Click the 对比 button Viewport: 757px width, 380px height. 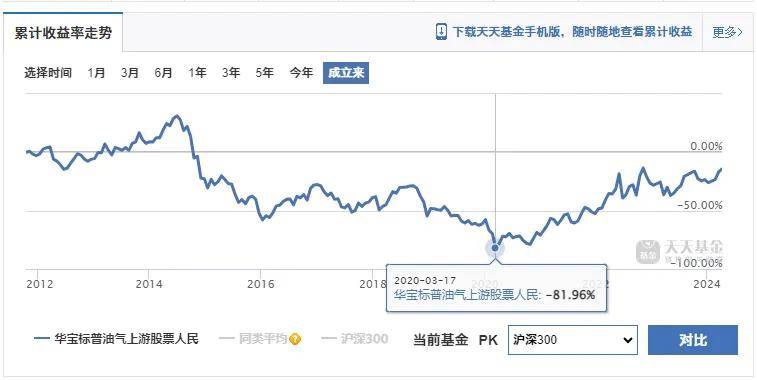point(693,340)
